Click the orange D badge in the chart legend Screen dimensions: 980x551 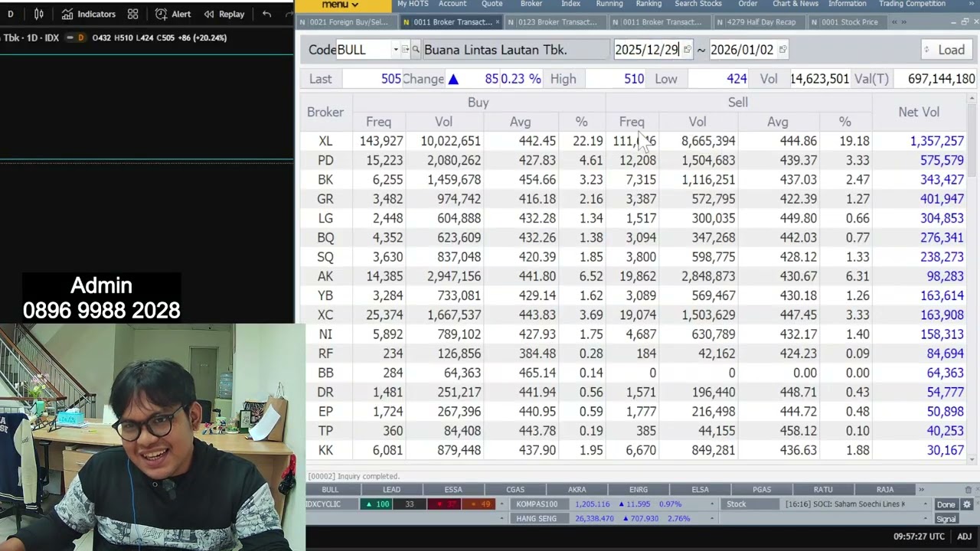(81, 37)
